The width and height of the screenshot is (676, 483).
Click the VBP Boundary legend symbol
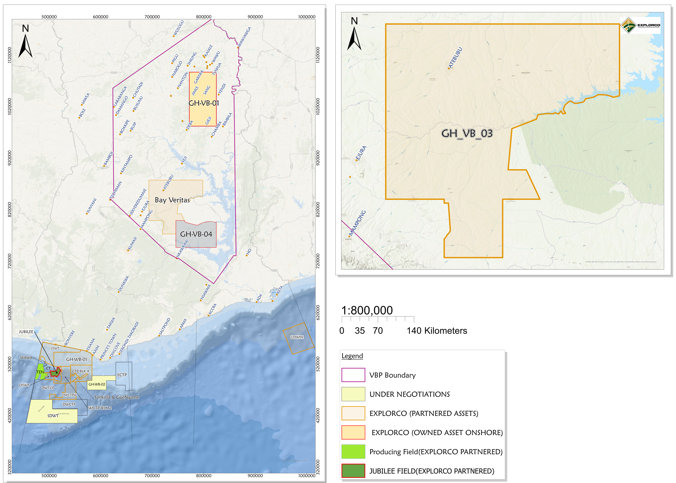point(353,376)
